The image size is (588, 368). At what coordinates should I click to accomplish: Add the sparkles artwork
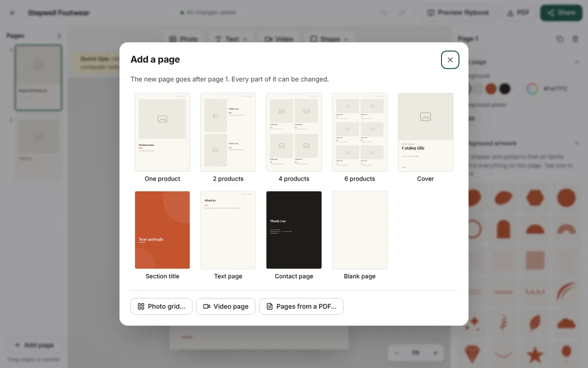[473, 323]
